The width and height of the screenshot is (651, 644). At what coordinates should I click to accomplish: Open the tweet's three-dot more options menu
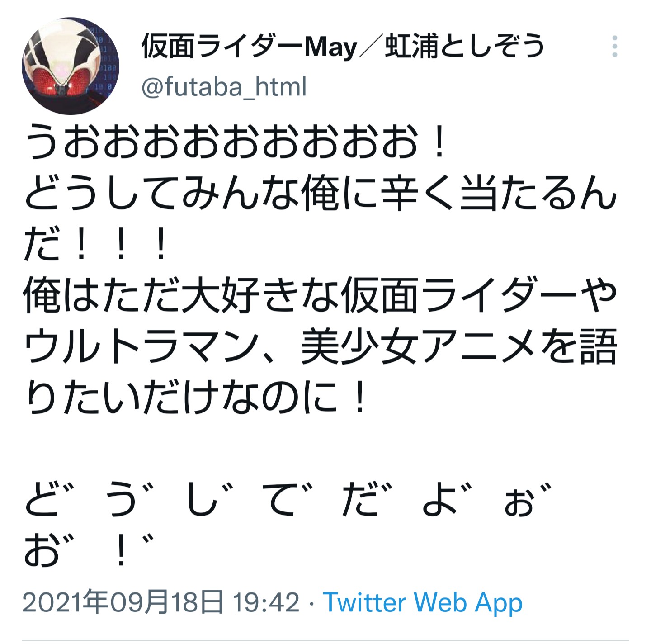(x=614, y=46)
